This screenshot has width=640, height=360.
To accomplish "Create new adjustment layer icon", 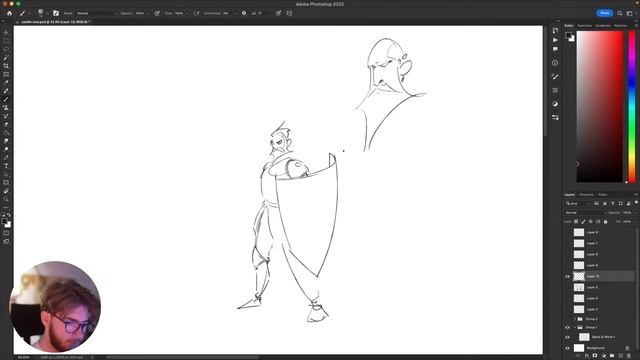I will click(603, 356).
